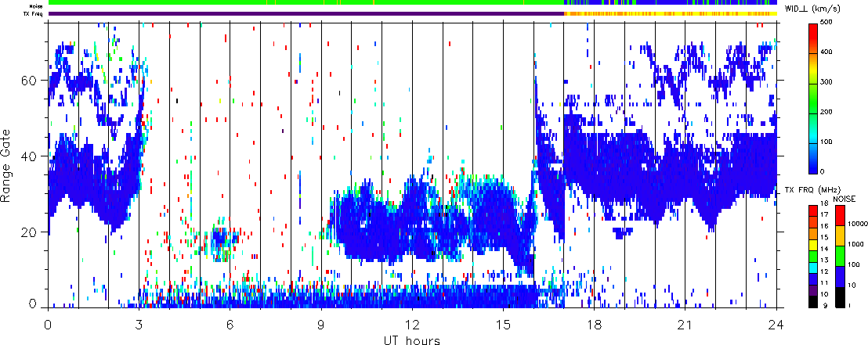Viewport: 868px width, 345px height.
Task: Click the 200 label on WID colorbar
Action: [x=826, y=112]
